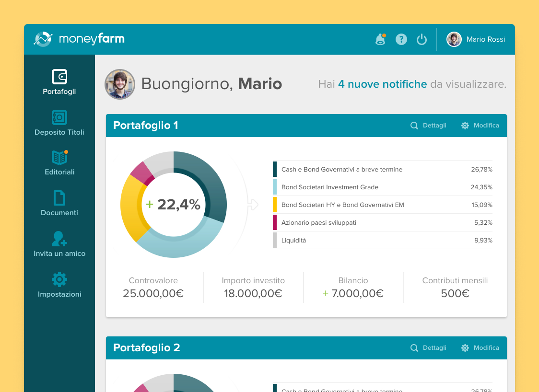
Task: Open the notifications bell icon
Action: 381,39
